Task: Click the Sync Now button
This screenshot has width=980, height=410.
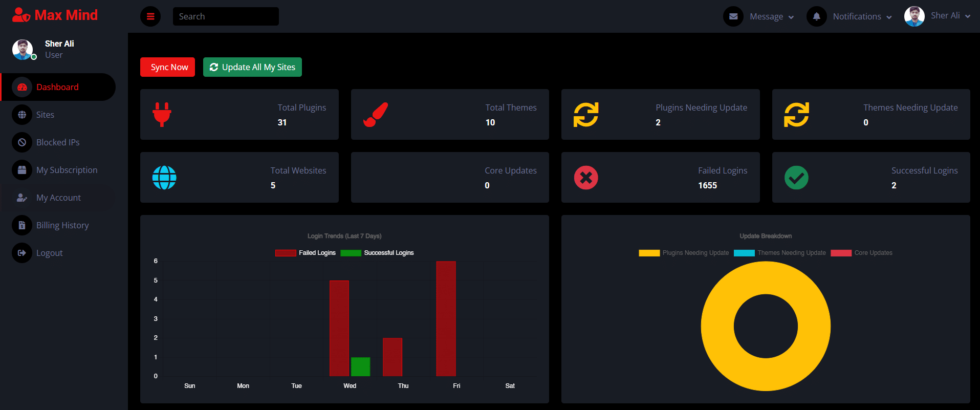Action: coord(167,67)
